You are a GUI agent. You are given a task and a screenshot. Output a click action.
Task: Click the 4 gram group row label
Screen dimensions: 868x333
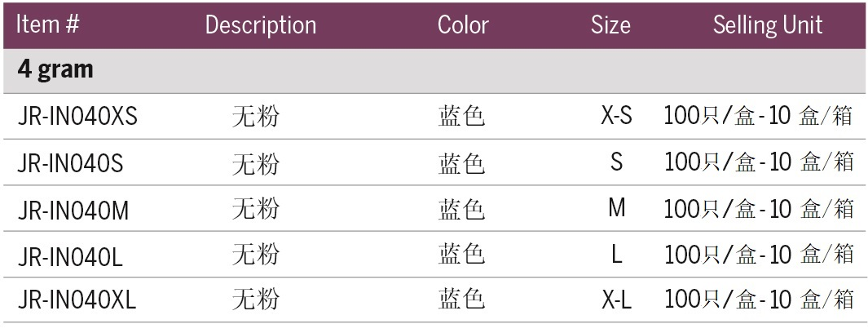point(55,70)
